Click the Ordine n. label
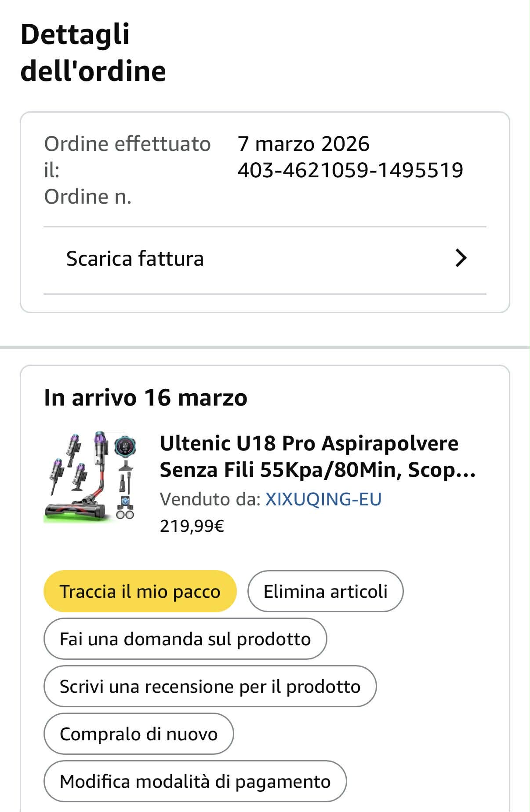This screenshot has height=812, width=530. point(88,197)
